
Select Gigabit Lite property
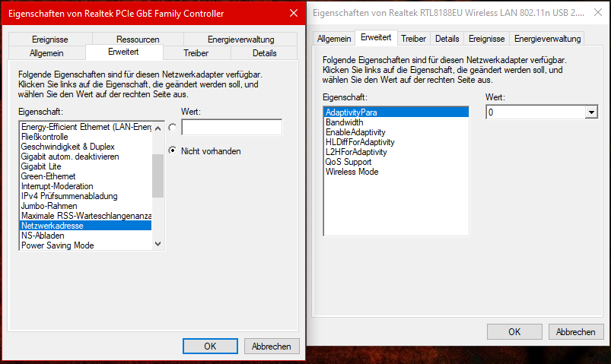[x=86, y=166]
